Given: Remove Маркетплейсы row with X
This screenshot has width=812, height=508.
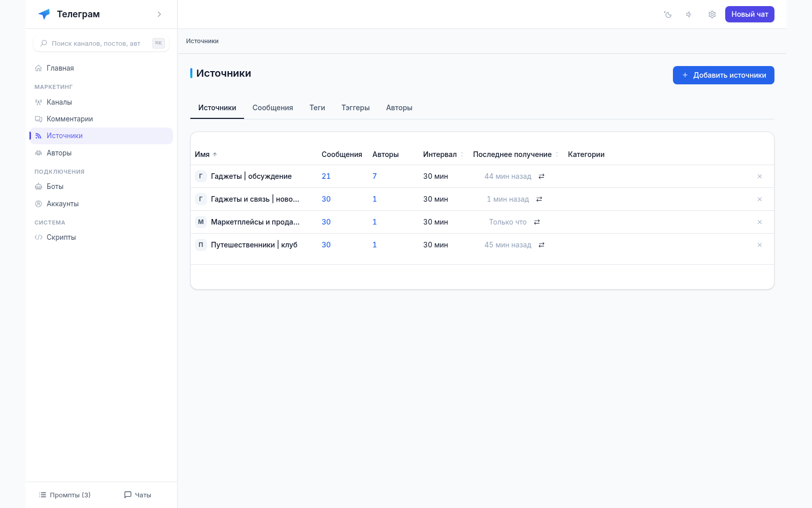Looking at the screenshot, I should point(760,222).
